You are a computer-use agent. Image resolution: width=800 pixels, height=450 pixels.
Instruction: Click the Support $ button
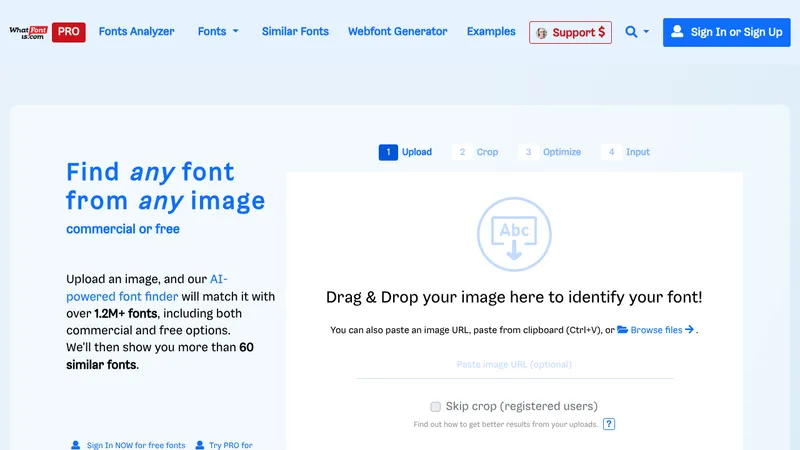point(570,33)
